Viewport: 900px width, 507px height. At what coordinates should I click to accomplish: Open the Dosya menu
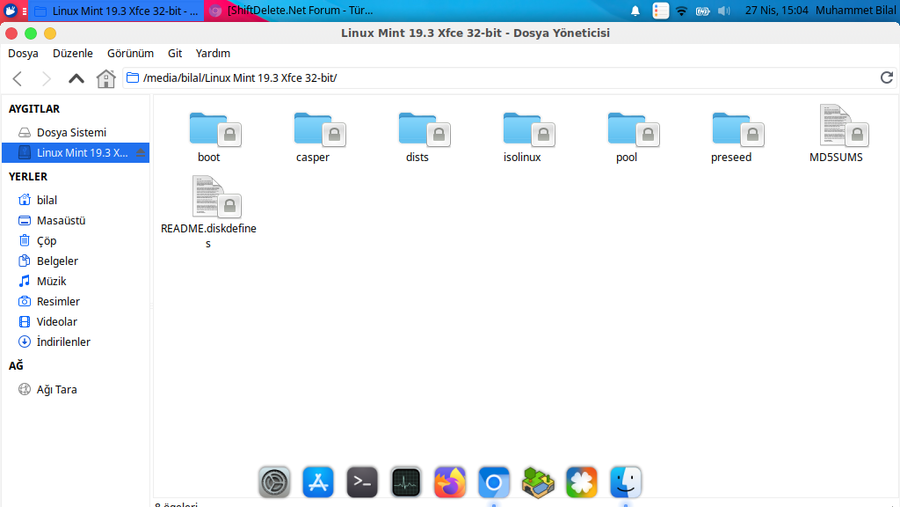pyautogui.click(x=23, y=53)
